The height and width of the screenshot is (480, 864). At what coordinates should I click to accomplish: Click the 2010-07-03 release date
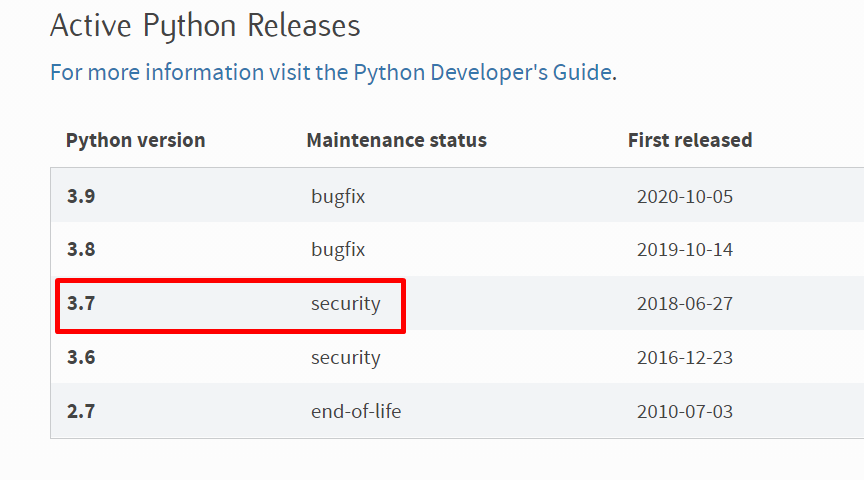point(685,411)
